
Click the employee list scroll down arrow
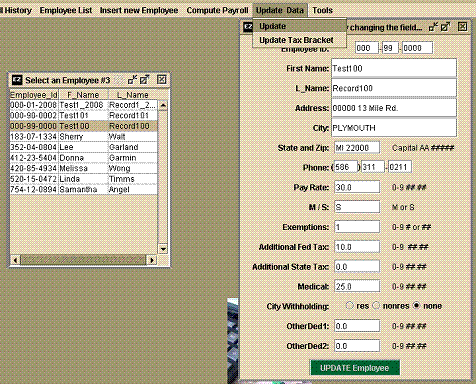[x=163, y=249]
